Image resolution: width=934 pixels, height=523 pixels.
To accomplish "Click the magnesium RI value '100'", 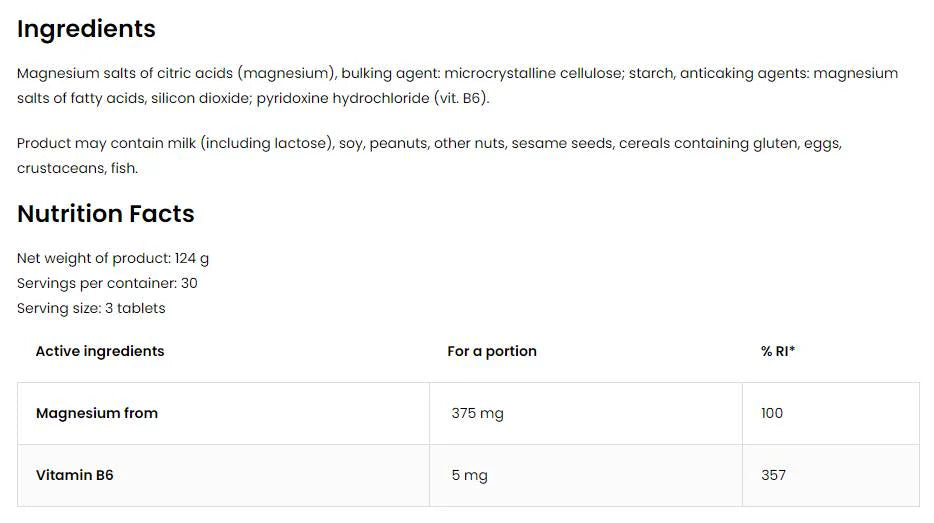I will (772, 413).
